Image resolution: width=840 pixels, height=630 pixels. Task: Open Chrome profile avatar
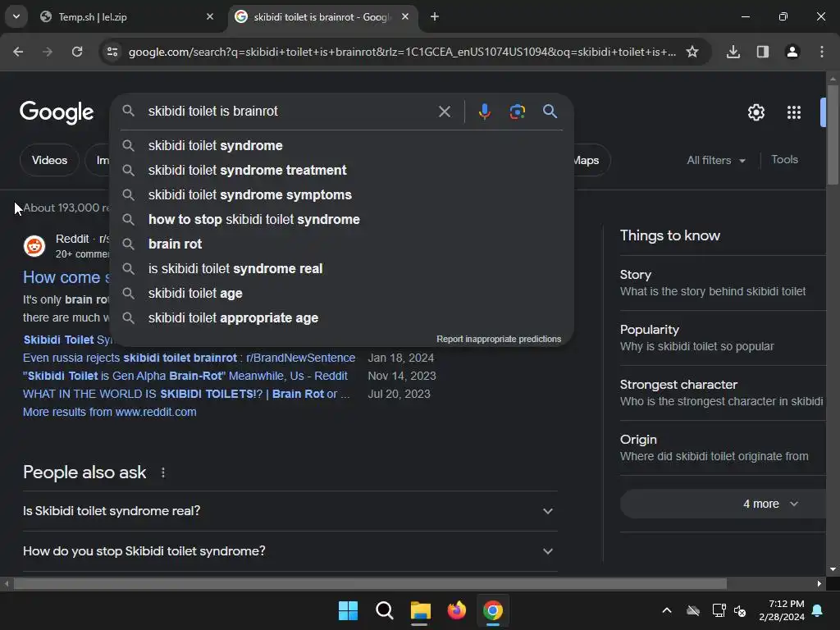[792, 52]
